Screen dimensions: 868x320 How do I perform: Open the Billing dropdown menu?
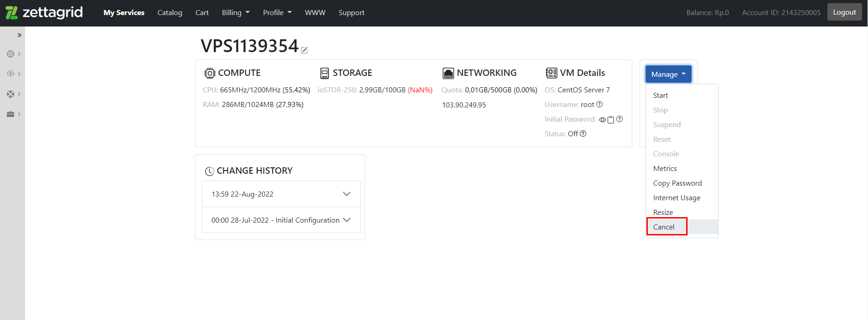[x=236, y=13]
